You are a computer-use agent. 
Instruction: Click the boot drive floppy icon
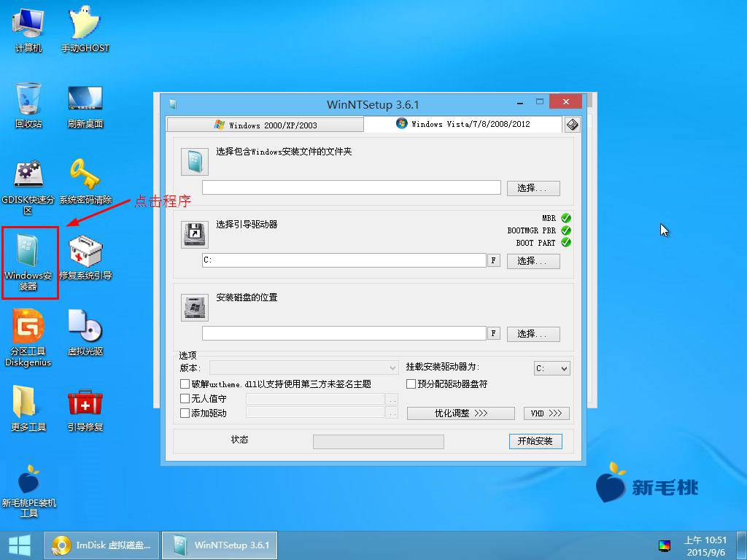194,234
